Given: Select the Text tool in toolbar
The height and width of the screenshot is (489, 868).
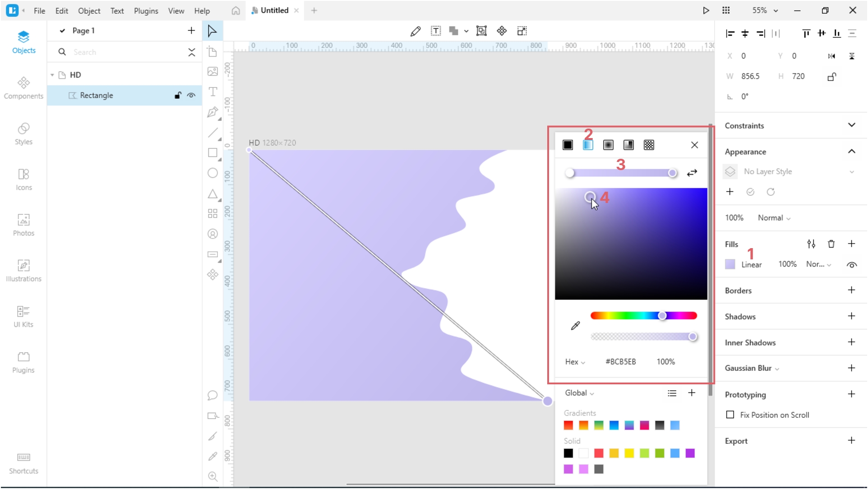Looking at the screenshot, I should coord(213,91).
